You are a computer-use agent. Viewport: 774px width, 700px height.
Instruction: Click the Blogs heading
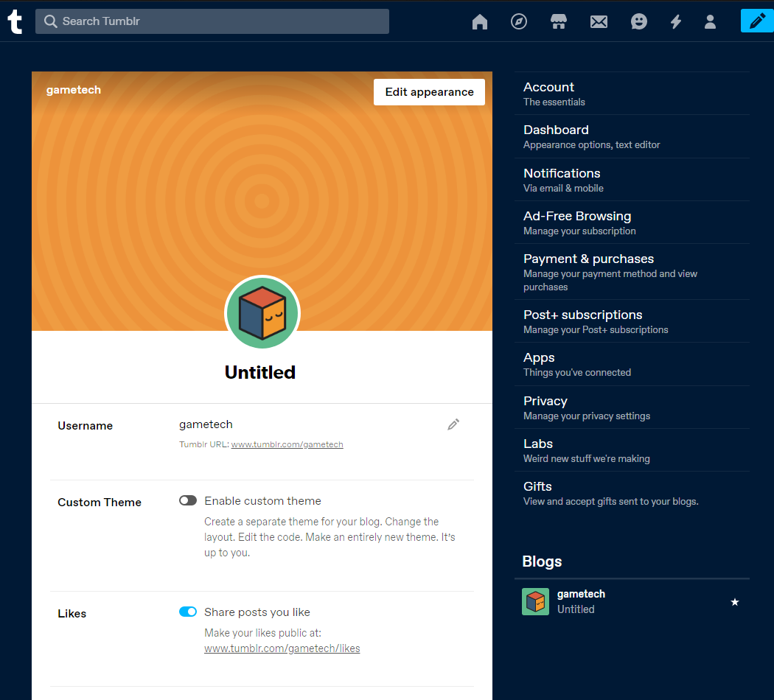point(542,561)
